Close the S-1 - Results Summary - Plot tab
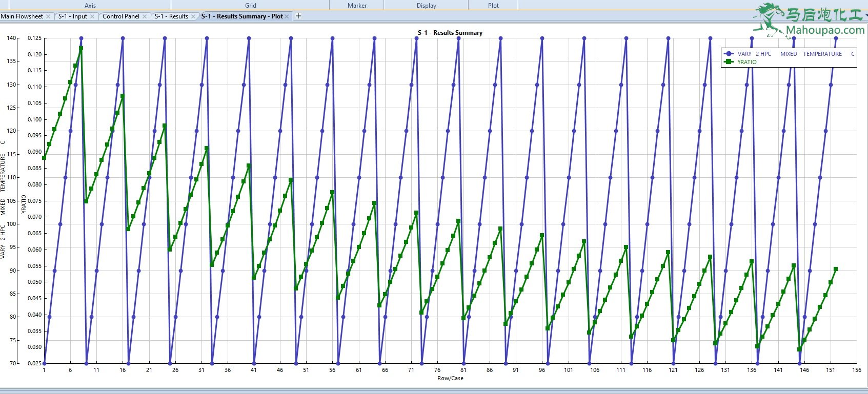The height and width of the screenshot is (394, 868). (x=287, y=16)
